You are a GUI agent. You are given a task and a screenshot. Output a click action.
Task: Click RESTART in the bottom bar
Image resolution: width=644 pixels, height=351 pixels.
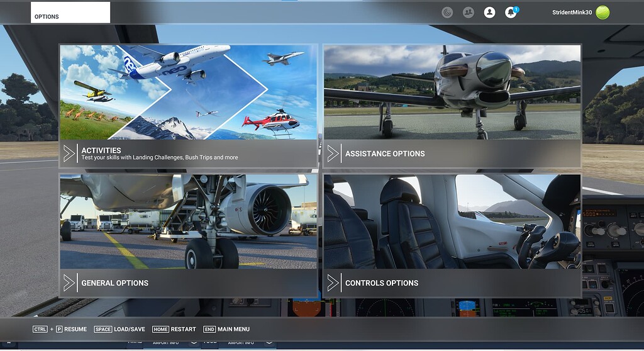click(x=183, y=329)
